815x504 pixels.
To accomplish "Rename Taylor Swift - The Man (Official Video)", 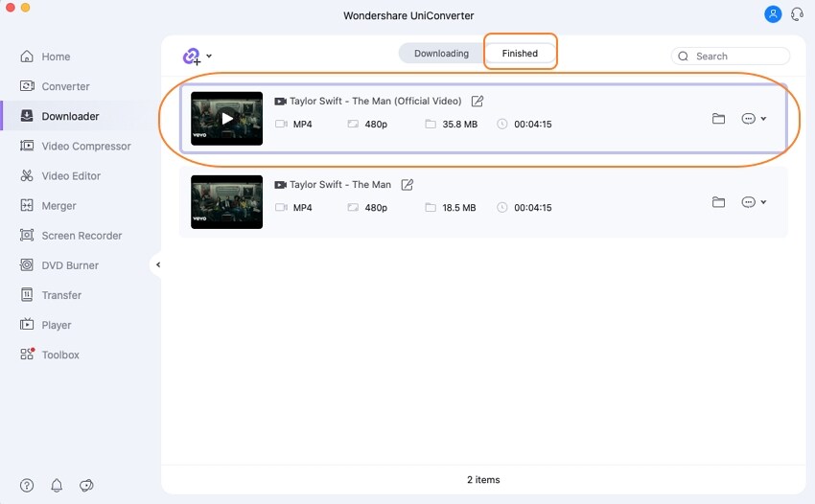I will (477, 102).
